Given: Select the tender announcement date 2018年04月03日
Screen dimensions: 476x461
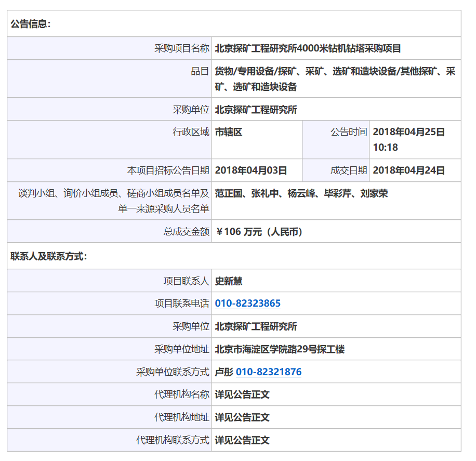Looking at the screenshot, I should [x=250, y=170].
